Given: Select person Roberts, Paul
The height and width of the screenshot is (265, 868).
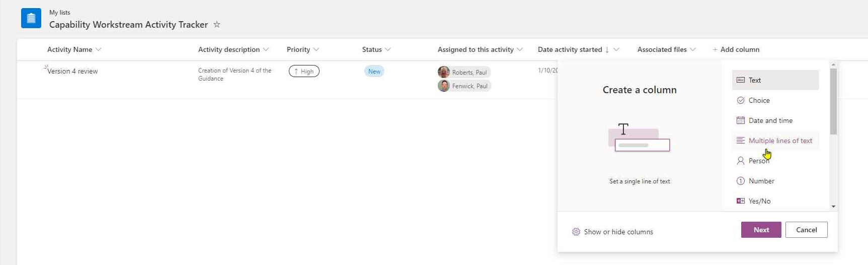Looking at the screenshot, I should (x=464, y=72).
